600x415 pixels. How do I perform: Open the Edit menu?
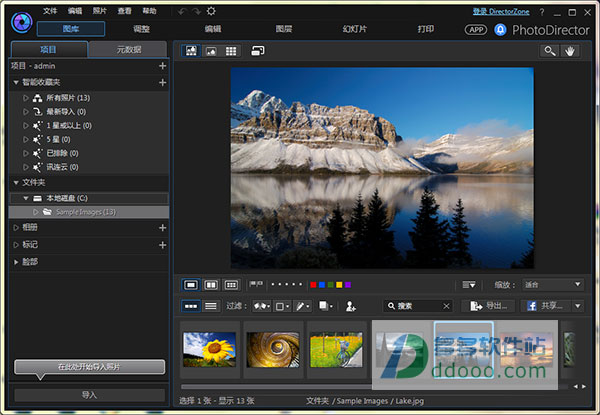(x=75, y=11)
